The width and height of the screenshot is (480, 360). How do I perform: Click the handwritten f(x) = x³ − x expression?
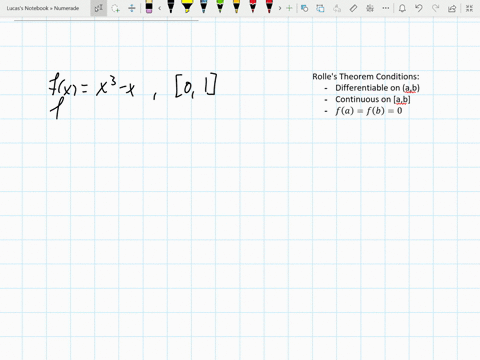[92, 86]
